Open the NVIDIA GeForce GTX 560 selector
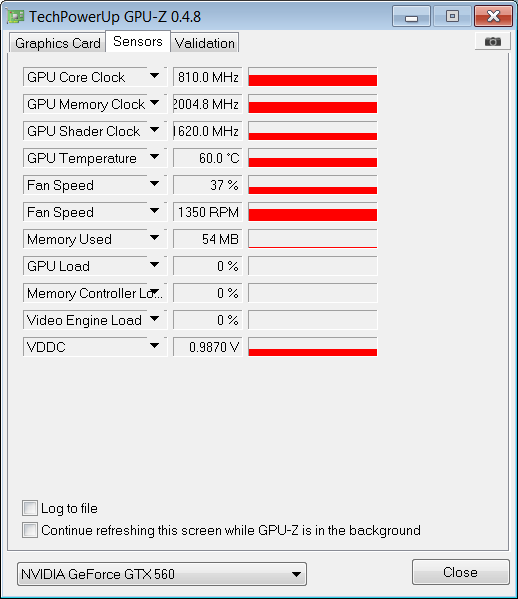The height and width of the screenshot is (599, 518). coord(162,574)
